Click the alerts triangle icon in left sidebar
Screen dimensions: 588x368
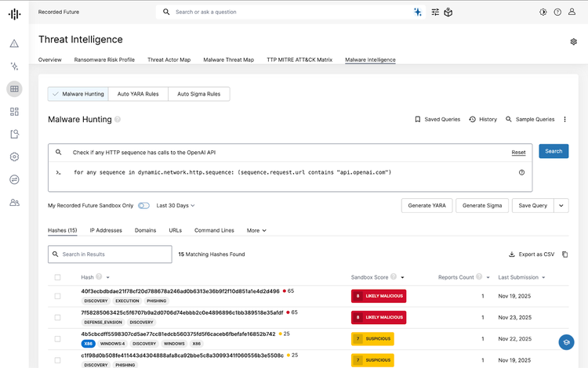click(14, 43)
